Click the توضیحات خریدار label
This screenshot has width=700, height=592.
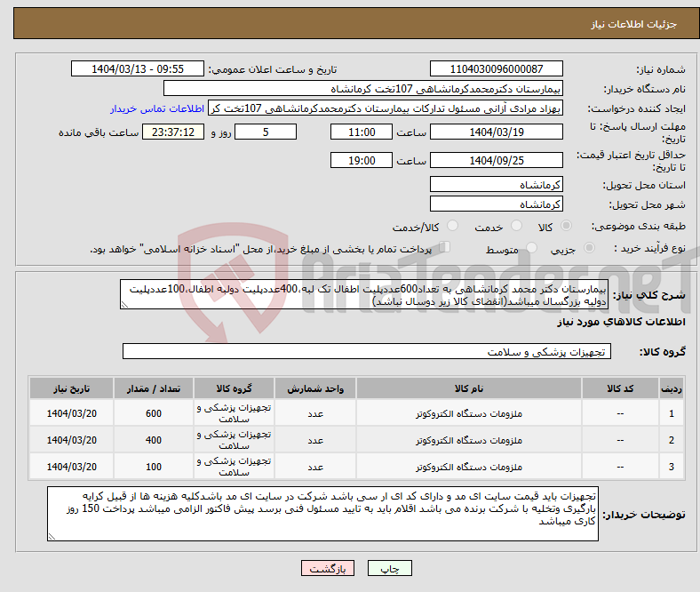tap(644, 515)
